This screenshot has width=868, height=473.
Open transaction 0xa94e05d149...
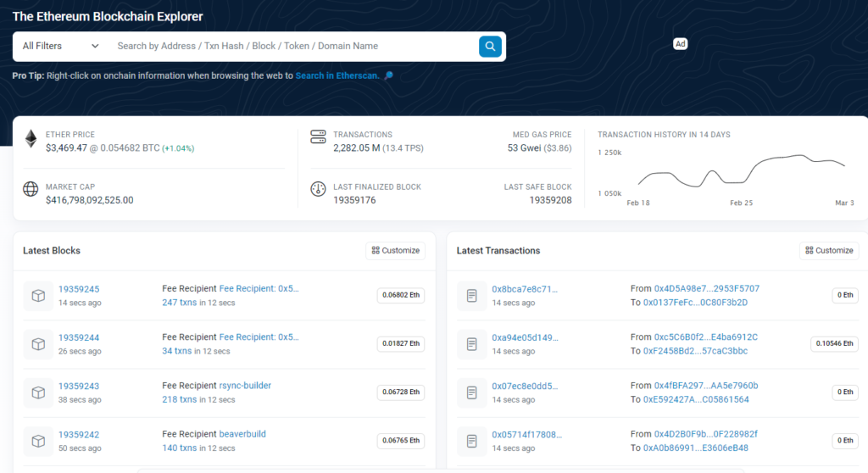pyautogui.click(x=525, y=337)
